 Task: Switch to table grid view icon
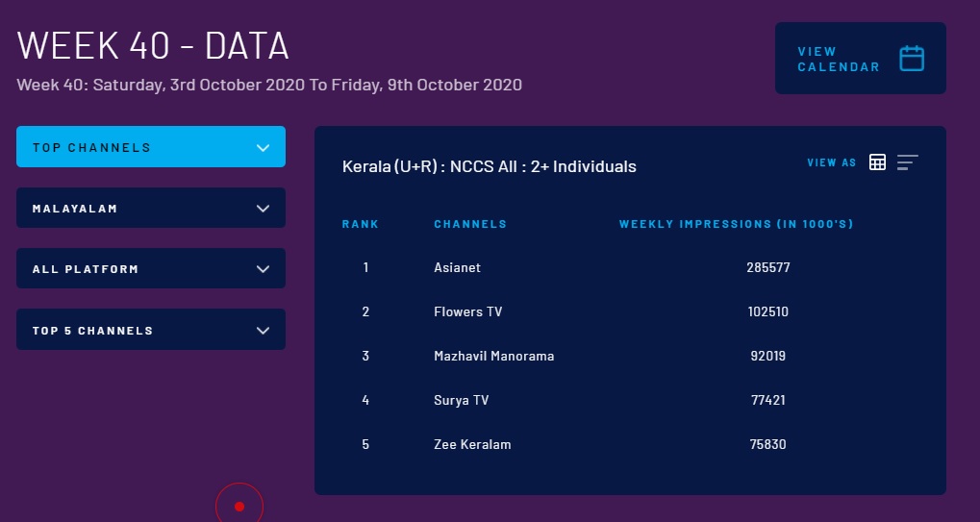(x=877, y=162)
